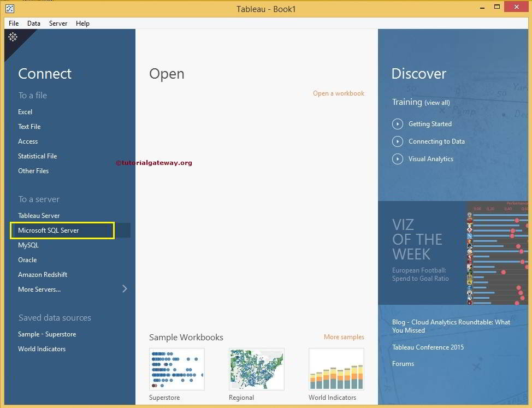Open the Regional sample workbook thumbnail
Image resolution: width=532 pixels, height=408 pixels.
coord(256,369)
